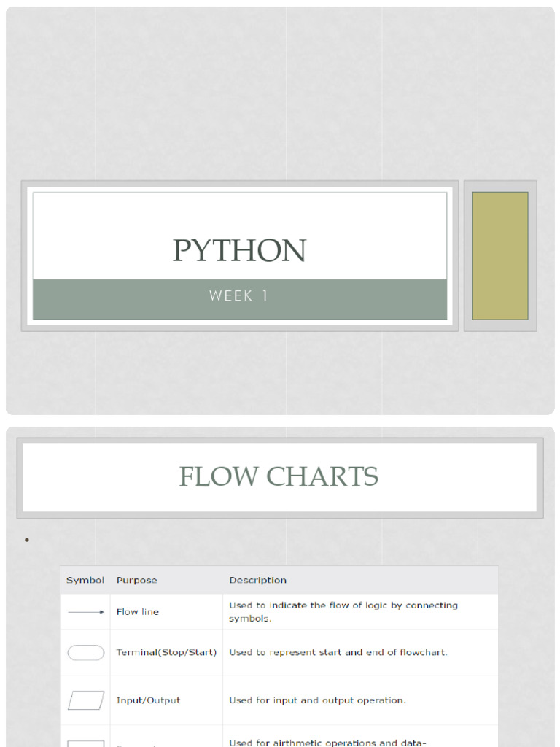Select the 'Input/Output' purpose cell
560x747 pixels.
tap(148, 700)
